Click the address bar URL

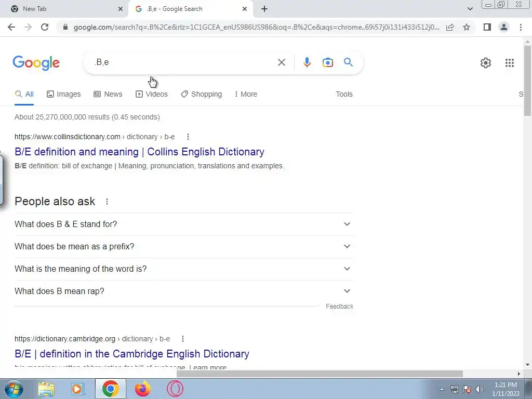pos(257,27)
